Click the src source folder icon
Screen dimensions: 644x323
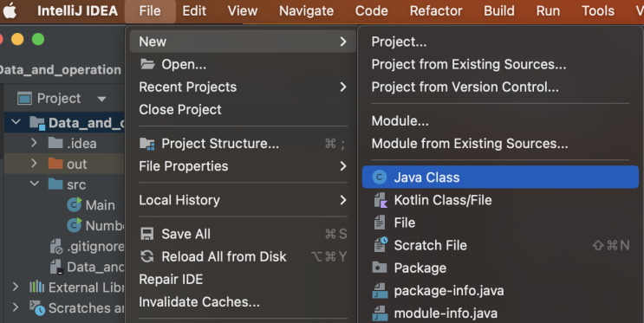[x=55, y=184]
